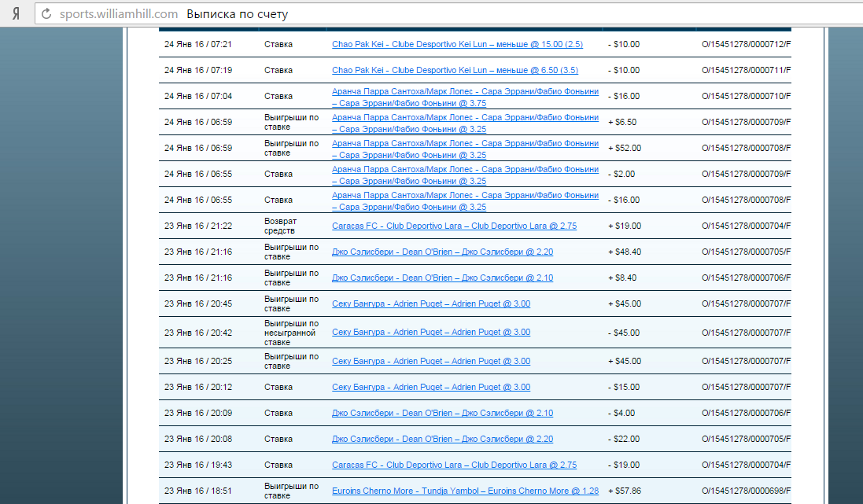The image size is (863, 504).
Task: Open Caracas FC refund link at 21:22
Action: [x=454, y=226]
